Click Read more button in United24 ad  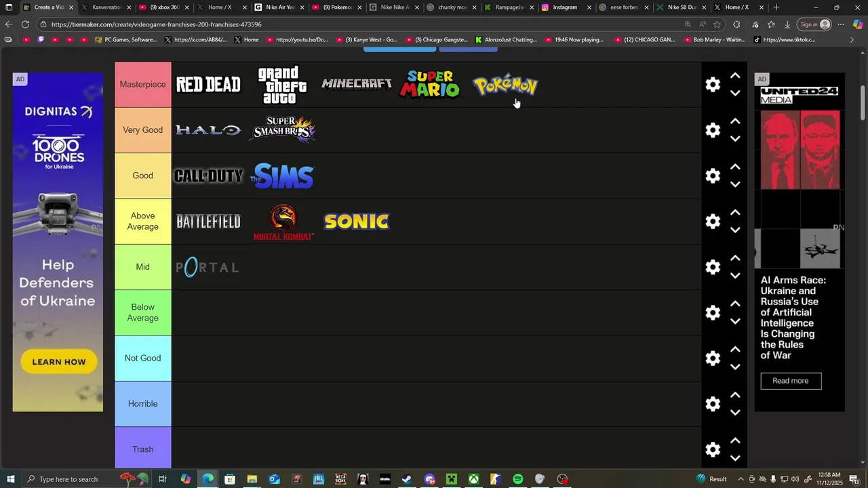point(791,381)
